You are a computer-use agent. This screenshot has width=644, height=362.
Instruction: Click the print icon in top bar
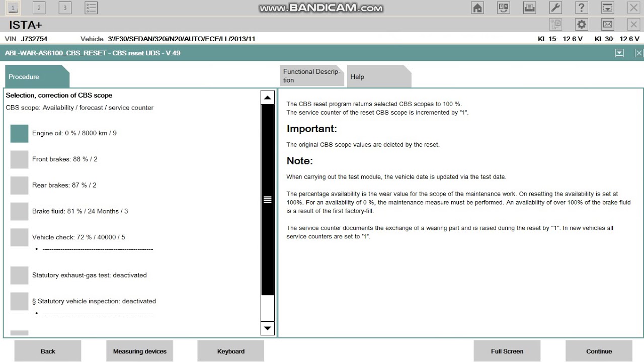coord(530,8)
